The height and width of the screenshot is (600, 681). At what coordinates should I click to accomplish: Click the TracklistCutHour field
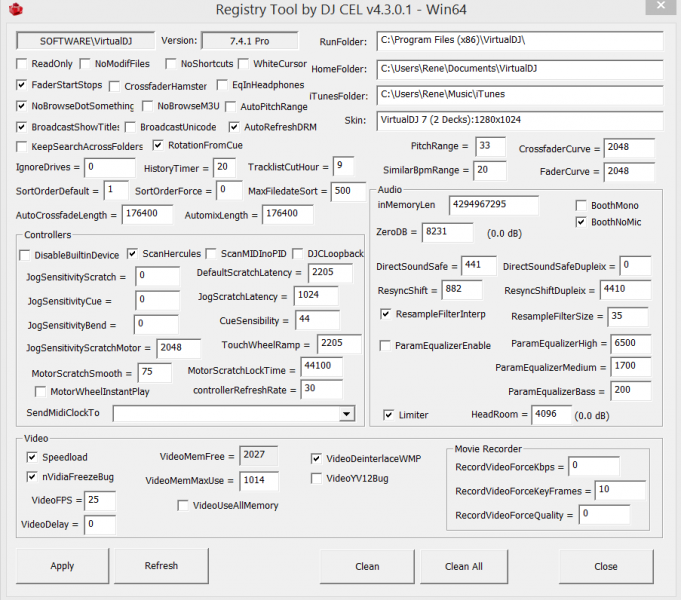tap(343, 166)
